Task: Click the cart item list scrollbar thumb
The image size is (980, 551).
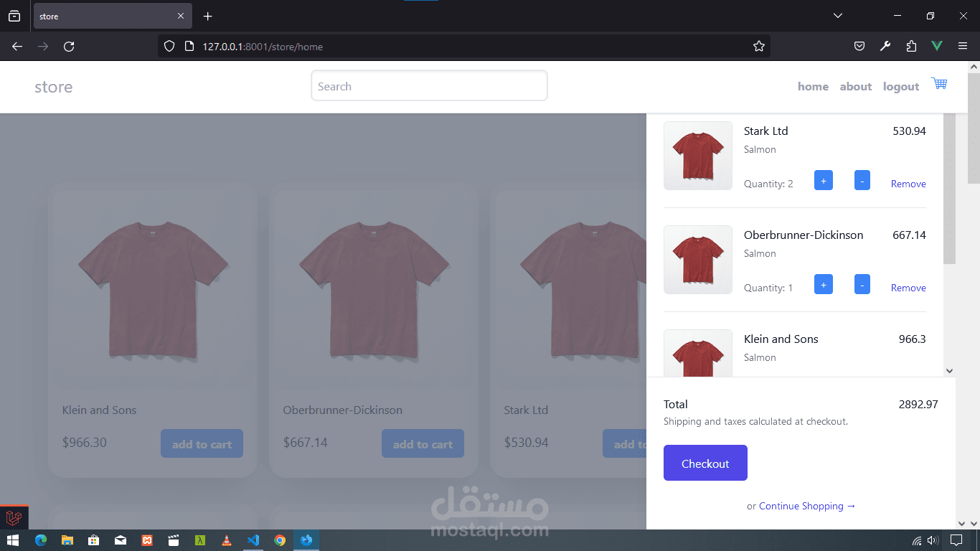Action: pos(949,189)
